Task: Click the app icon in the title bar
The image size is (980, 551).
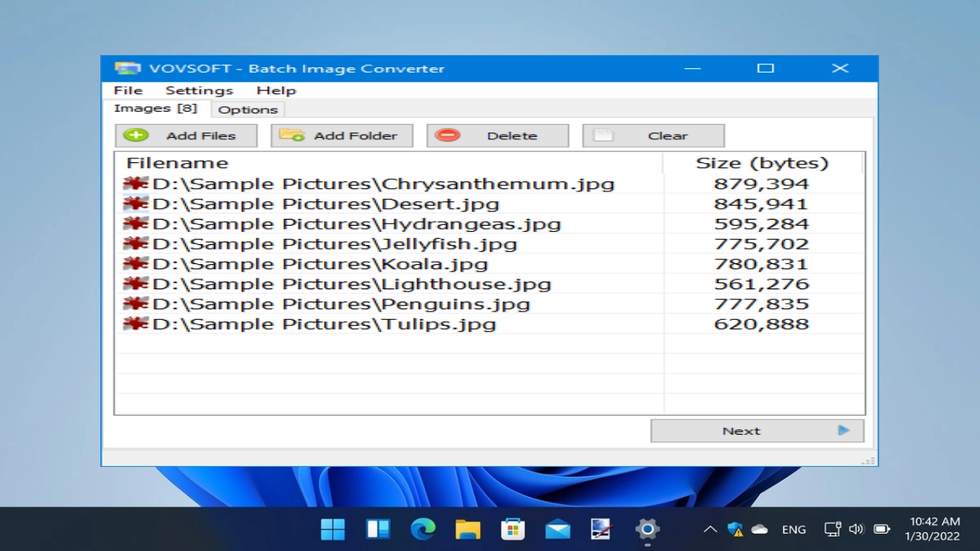Action: click(127, 68)
